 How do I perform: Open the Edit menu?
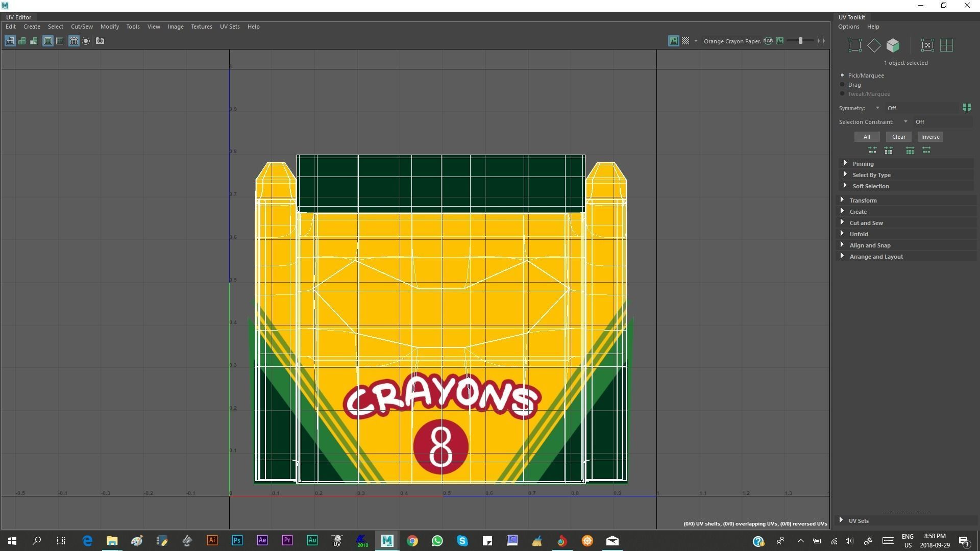11,27
